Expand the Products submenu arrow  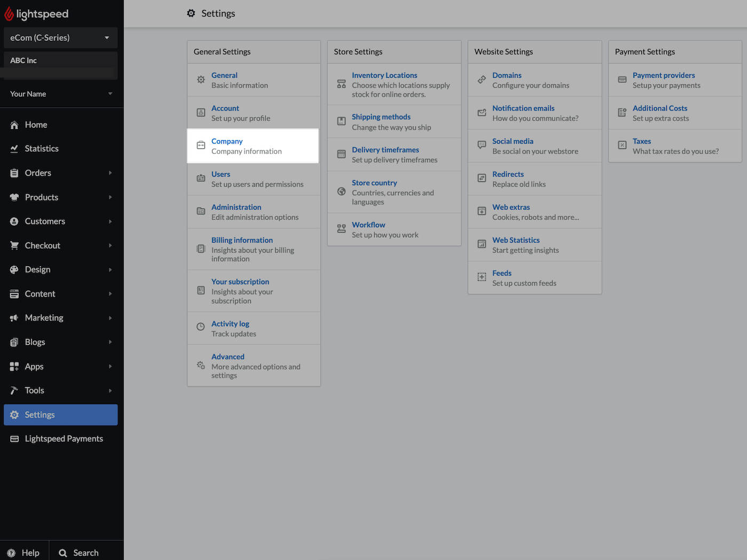110,197
